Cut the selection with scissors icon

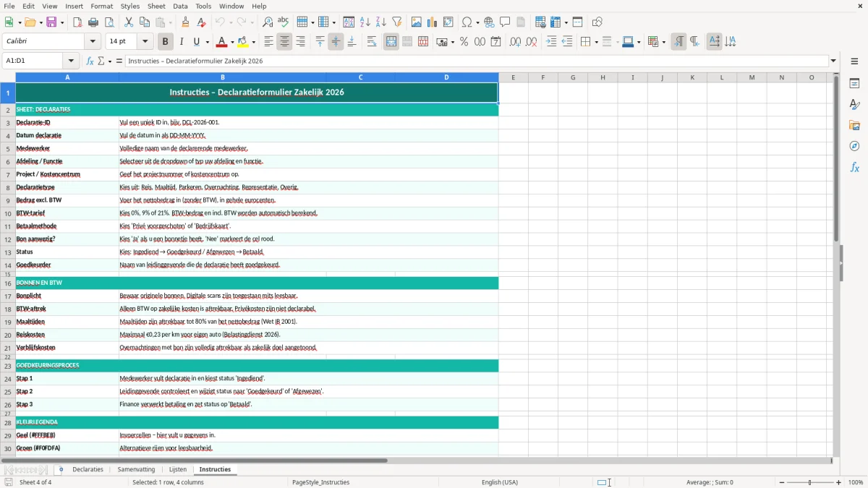tap(129, 22)
